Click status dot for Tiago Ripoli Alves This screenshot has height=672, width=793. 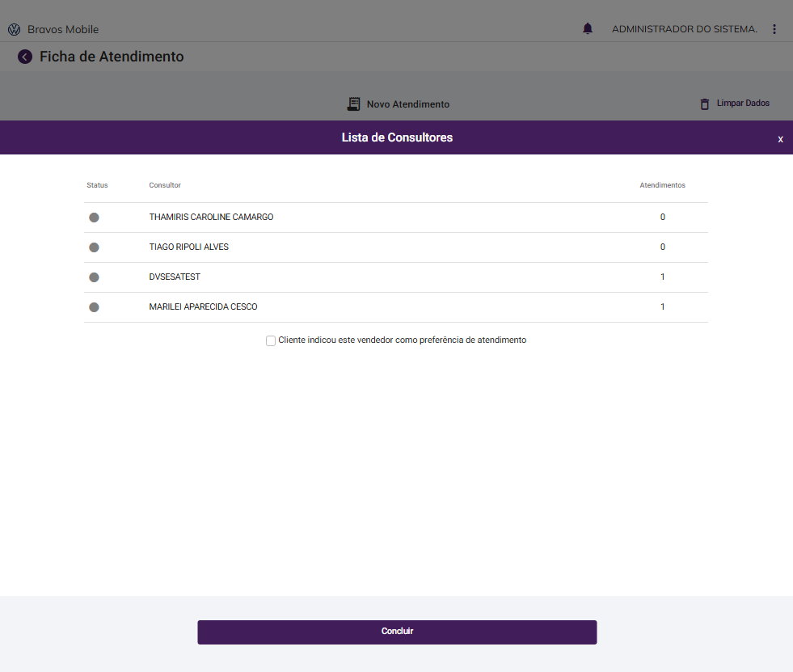[94, 247]
